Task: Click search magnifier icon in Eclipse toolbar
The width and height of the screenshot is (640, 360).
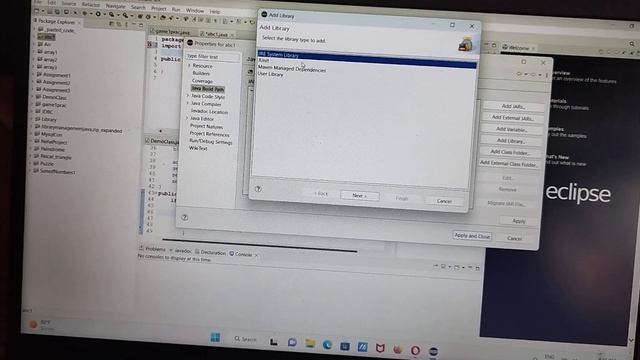Action: coord(632,44)
